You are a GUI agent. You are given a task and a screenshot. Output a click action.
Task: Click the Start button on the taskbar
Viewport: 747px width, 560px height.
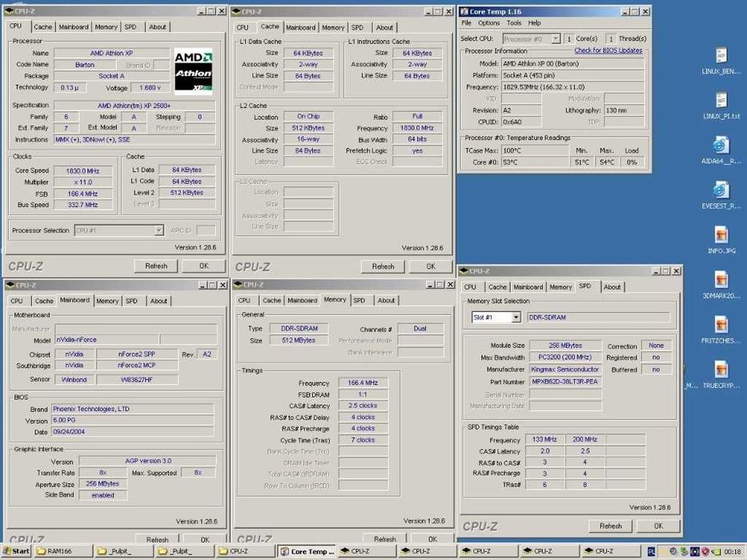tap(16, 551)
